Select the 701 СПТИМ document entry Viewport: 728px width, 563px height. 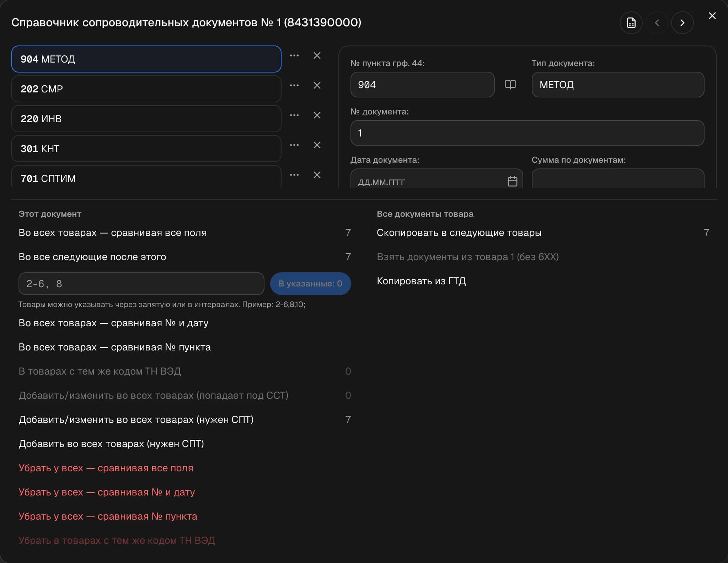click(146, 177)
